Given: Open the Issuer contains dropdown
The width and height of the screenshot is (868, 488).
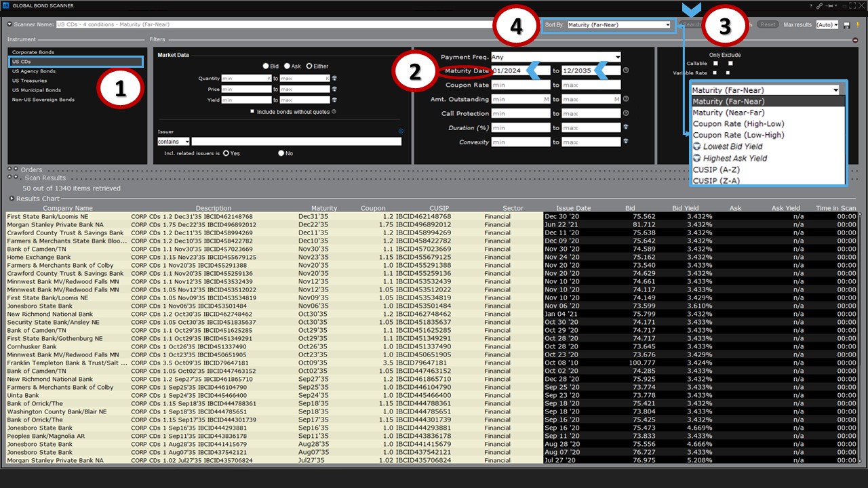Looking at the screenshot, I should [x=174, y=142].
